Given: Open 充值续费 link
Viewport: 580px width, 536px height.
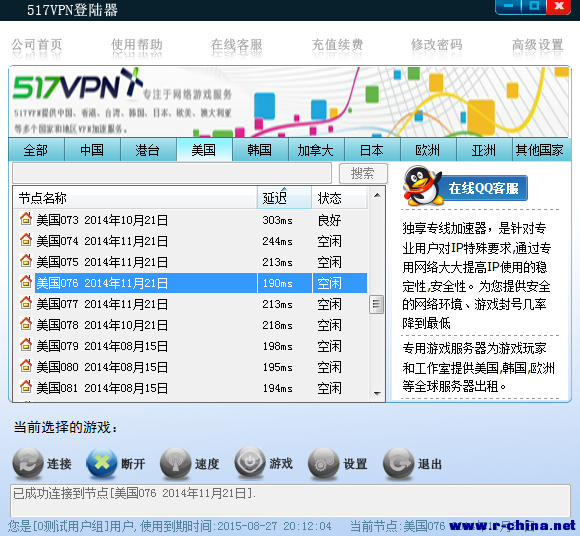Looking at the screenshot, I should pos(337,45).
